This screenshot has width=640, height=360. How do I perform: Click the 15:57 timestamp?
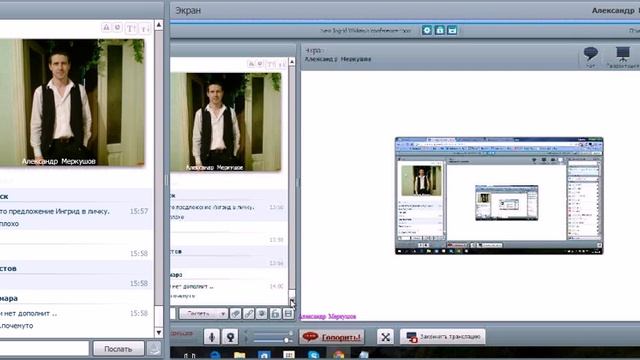(139, 211)
